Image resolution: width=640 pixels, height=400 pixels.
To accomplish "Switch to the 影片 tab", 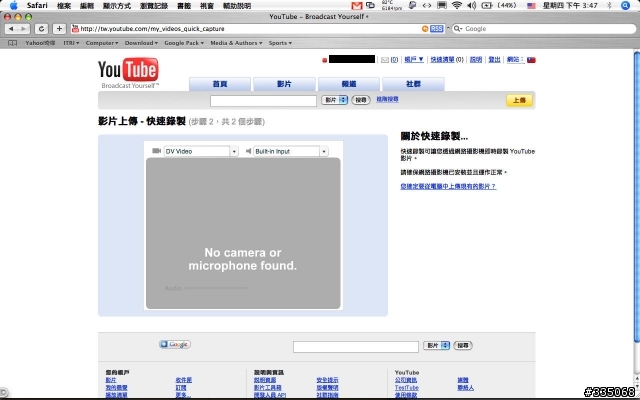I will 284,84.
